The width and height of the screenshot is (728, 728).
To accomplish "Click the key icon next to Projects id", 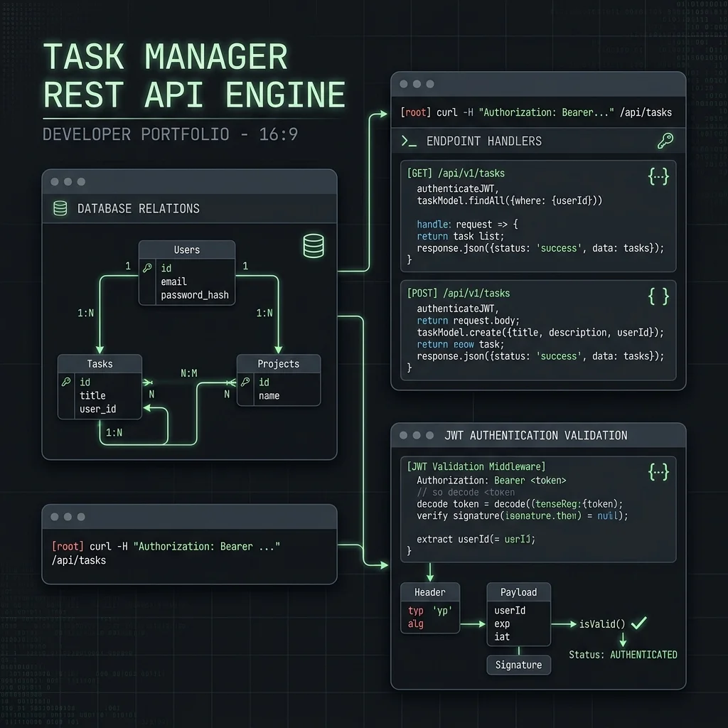I will point(245,382).
